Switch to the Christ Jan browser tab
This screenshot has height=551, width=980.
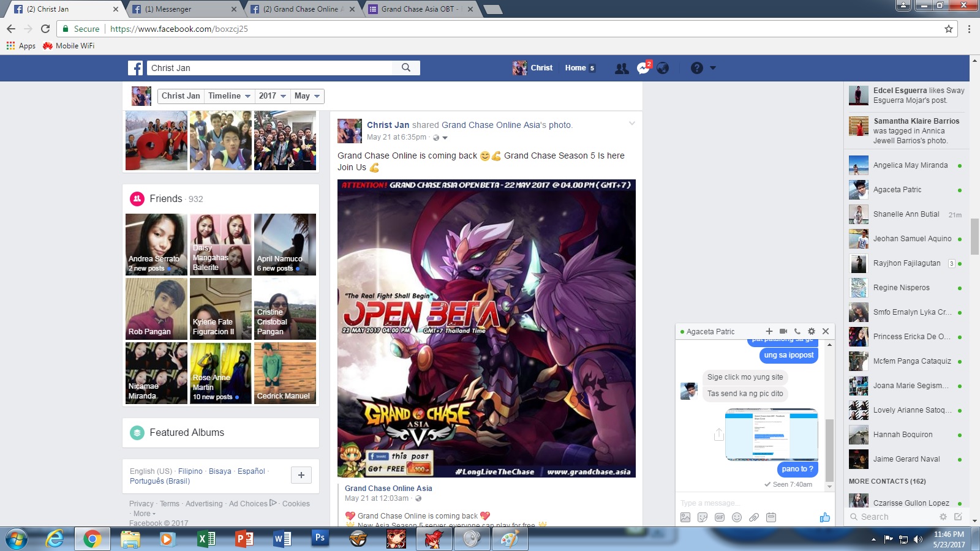pyautogui.click(x=66, y=9)
